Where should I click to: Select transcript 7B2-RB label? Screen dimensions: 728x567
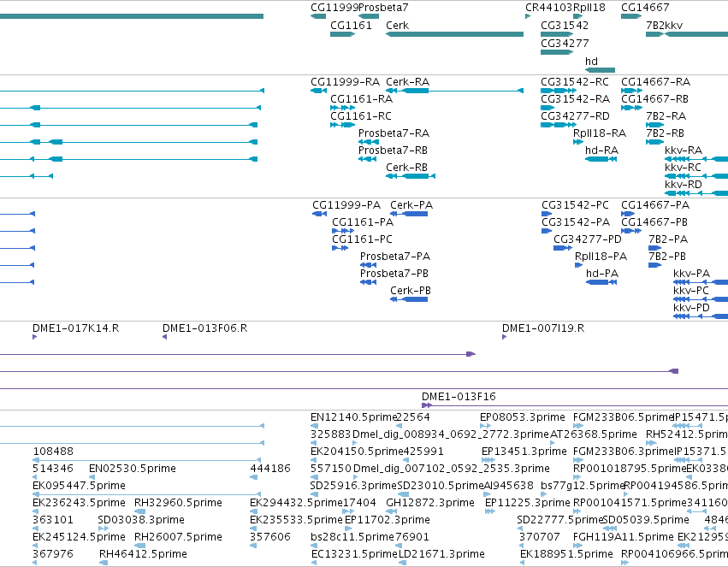pos(665,133)
